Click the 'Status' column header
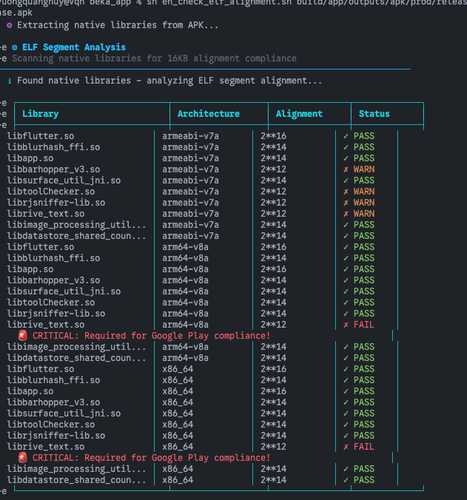Screen dimensions: 467x500 pyautogui.click(x=374, y=114)
